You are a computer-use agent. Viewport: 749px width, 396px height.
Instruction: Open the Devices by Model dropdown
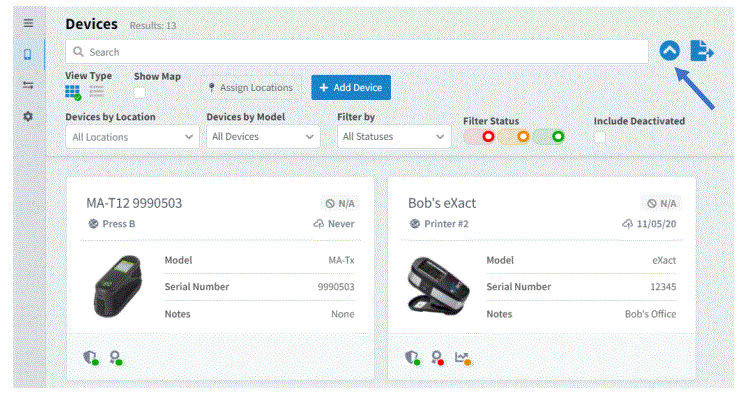(263, 137)
